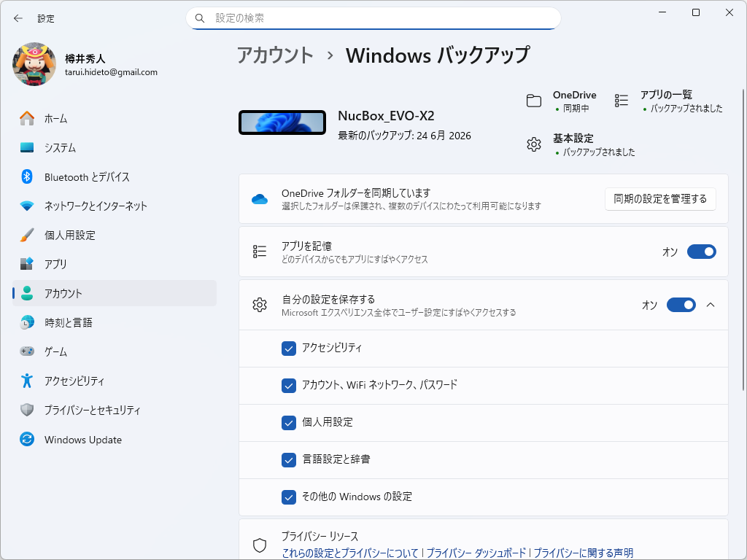The height and width of the screenshot is (560, 747).
Task: Uncheck the 言語設定と辞書 checkbox
Action: click(289, 460)
